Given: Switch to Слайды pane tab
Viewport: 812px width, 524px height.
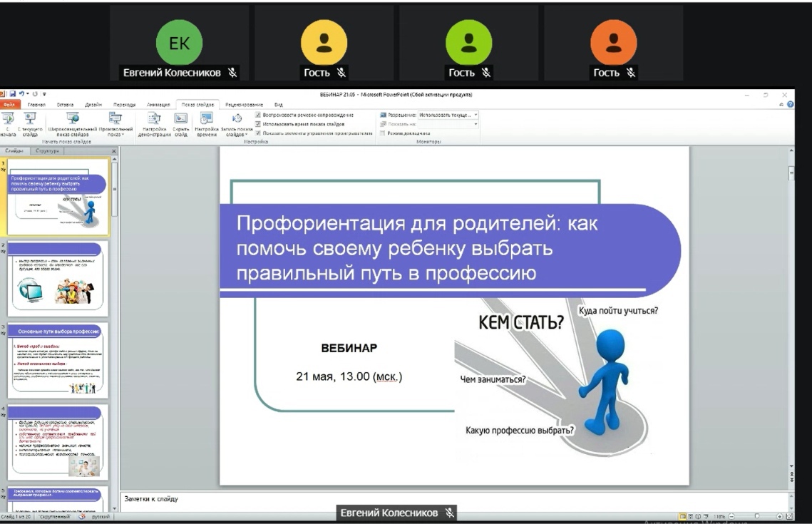Looking at the screenshot, I should click(14, 150).
